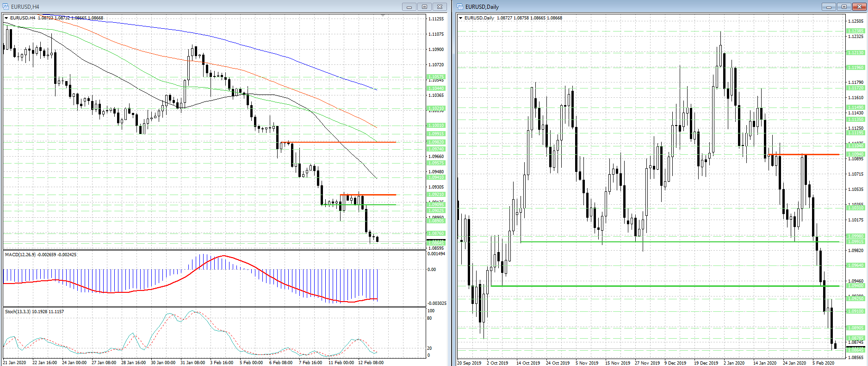Click the green 1.09100 level label in Daily
Image resolution: width=868 pixels, height=366 pixels.
tap(856, 311)
